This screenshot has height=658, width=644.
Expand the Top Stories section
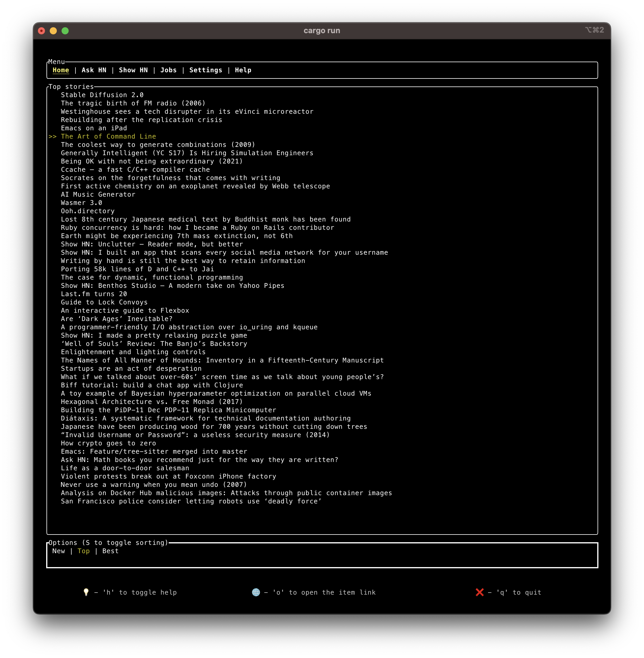(71, 87)
